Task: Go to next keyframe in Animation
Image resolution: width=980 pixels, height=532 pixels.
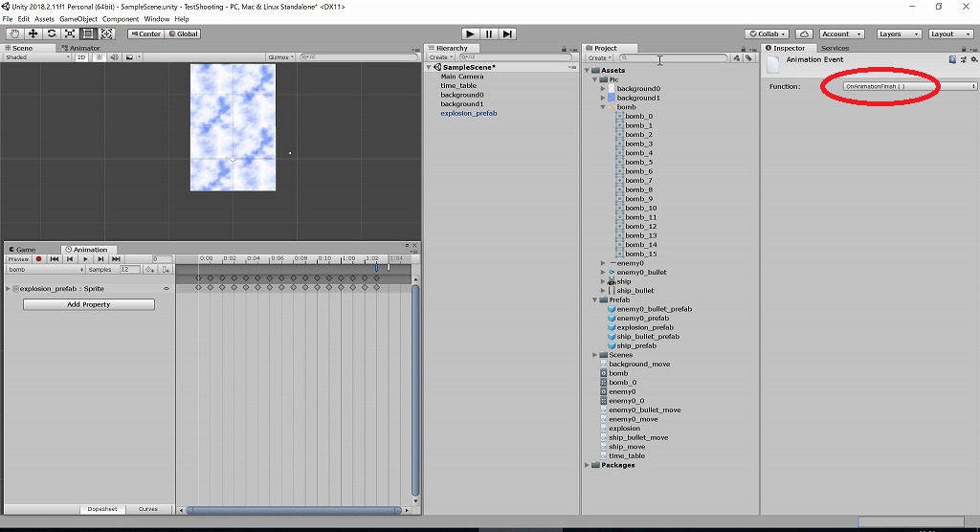Action: click(100, 258)
